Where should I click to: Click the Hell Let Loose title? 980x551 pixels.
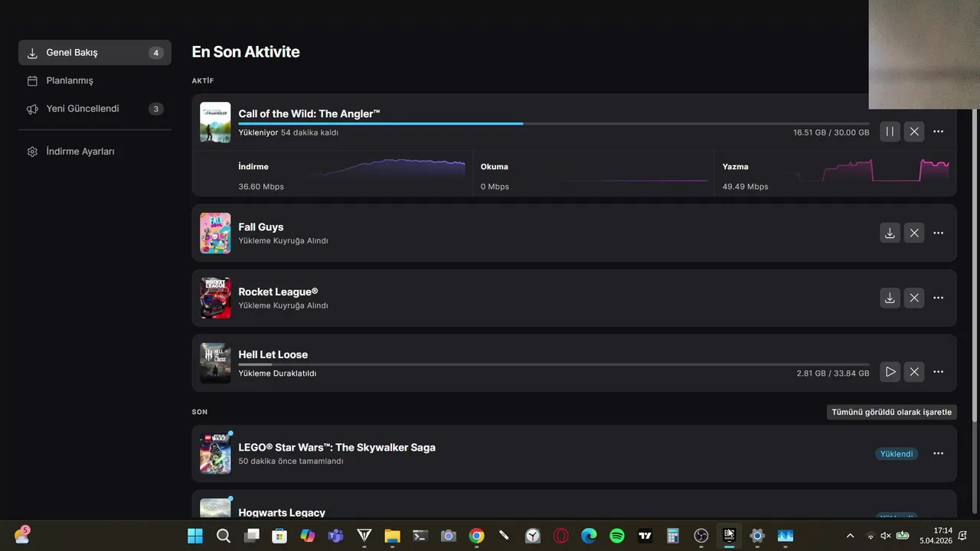click(x=273, y=354)
